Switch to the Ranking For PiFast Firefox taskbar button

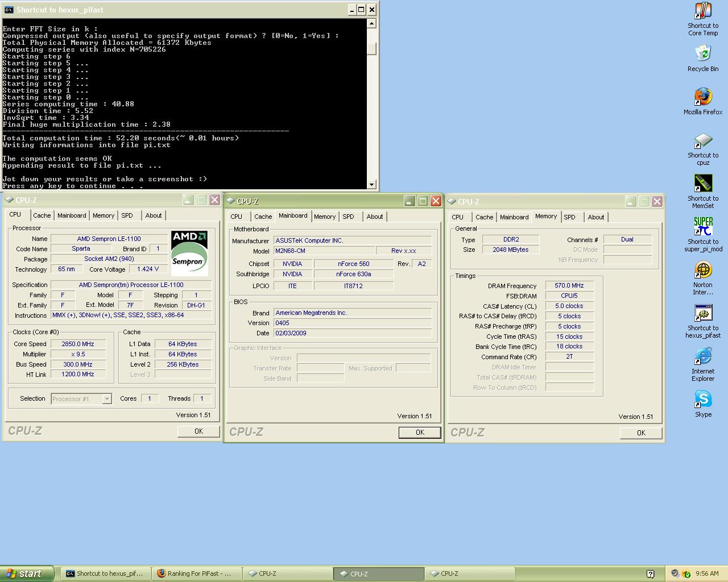point(196,573)
